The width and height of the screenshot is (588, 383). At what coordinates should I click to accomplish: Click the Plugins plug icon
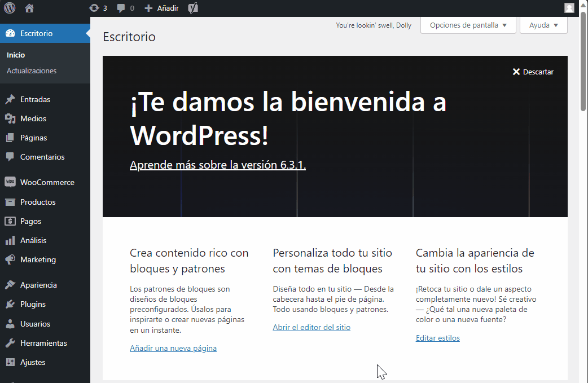pyautogui.click(x=10, y=304)
